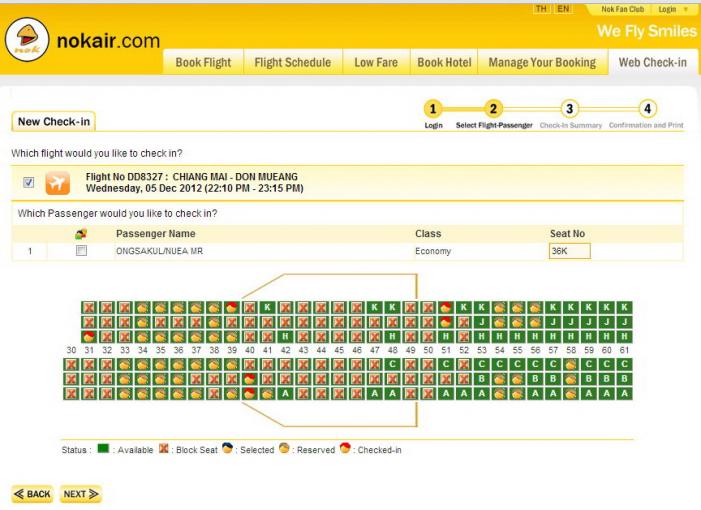Switch language to TH
The image size is (701, 510).
pos(542,9)
